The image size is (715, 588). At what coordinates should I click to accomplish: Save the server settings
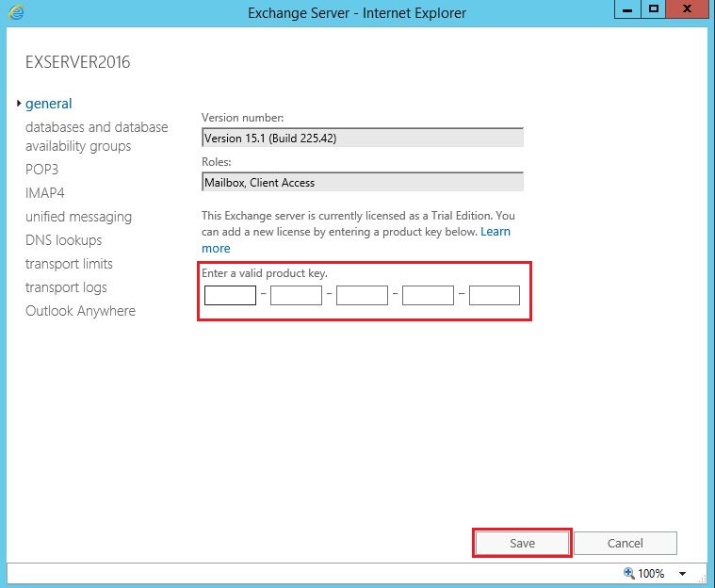(522, 543)
